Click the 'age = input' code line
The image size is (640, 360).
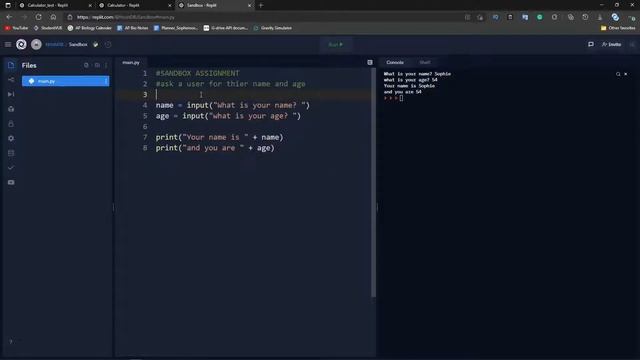tap(228, 116)
